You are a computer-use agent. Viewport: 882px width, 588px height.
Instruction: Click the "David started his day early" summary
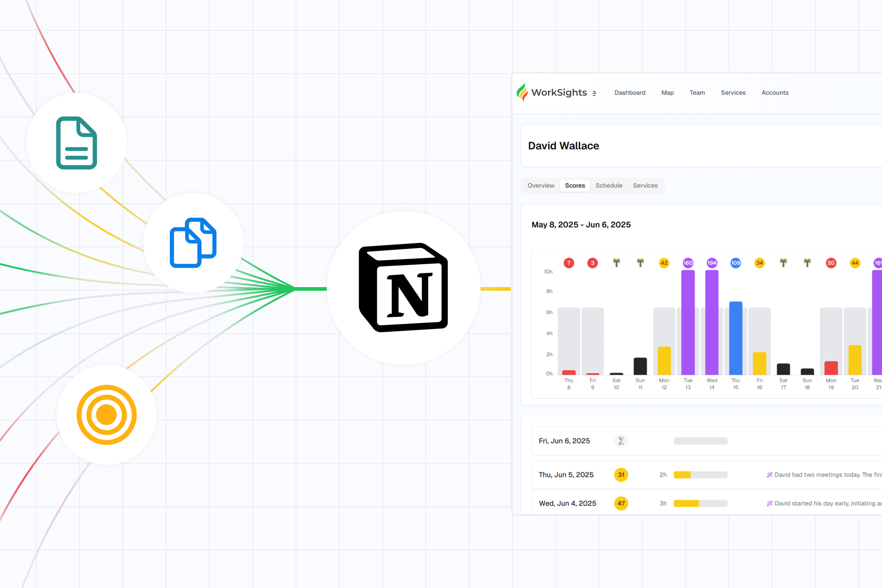pyautogui.click(x=828, y=503)
